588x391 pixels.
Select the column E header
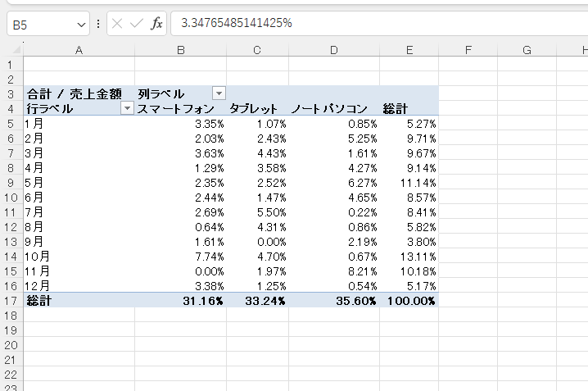pyautogui.click(x=409, y=50)
